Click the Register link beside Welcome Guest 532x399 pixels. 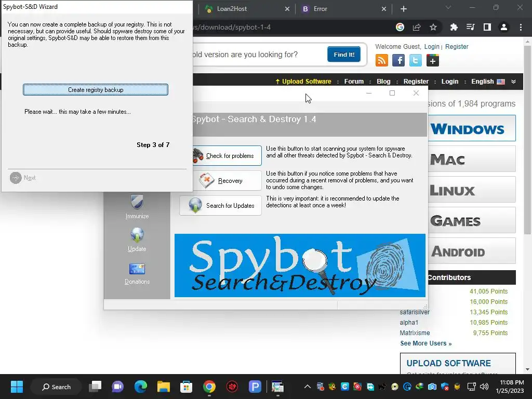point(457,46)
